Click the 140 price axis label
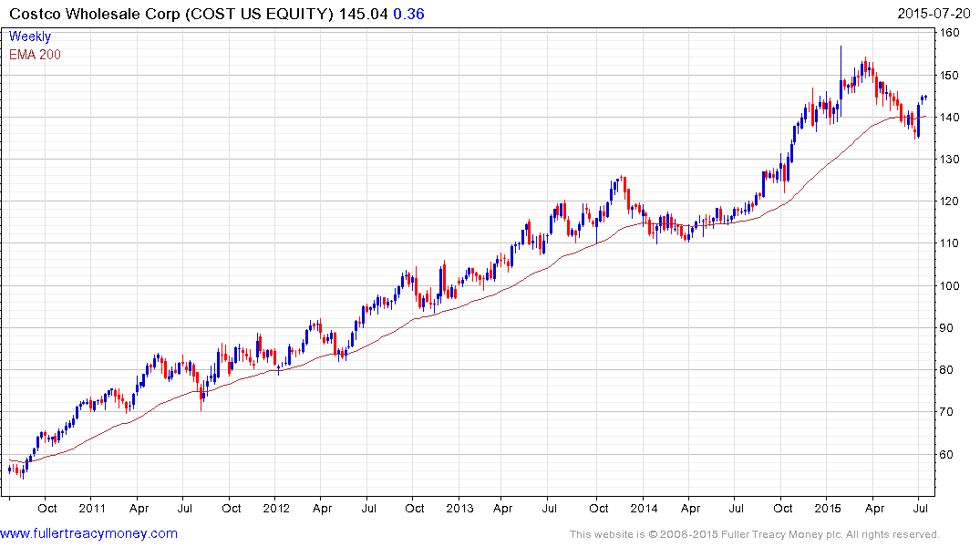Viewport: 980px width, 547px height. (x=949, y=117)
